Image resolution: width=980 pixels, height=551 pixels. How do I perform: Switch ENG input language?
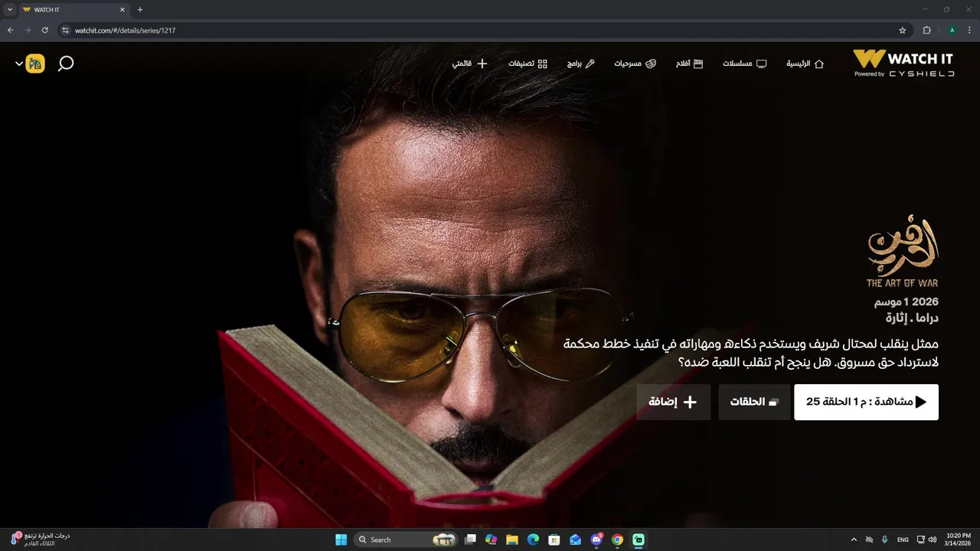[903, 540]
